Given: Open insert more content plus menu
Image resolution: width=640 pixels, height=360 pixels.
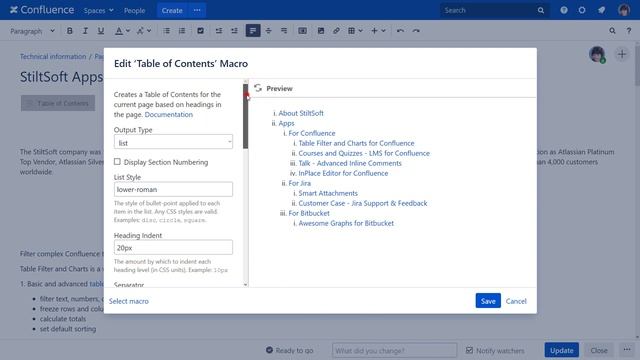Looking at the screenshot, I should pos(378,31).
